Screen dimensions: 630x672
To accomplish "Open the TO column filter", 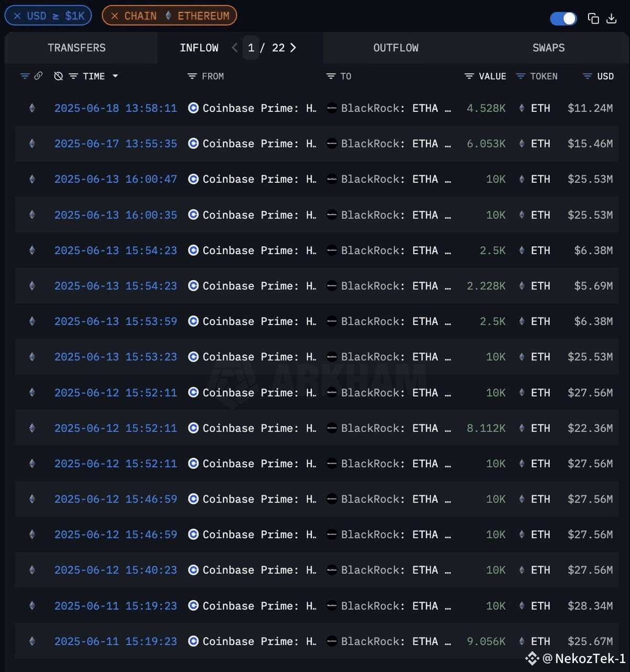I will click(x=331, y=76).
